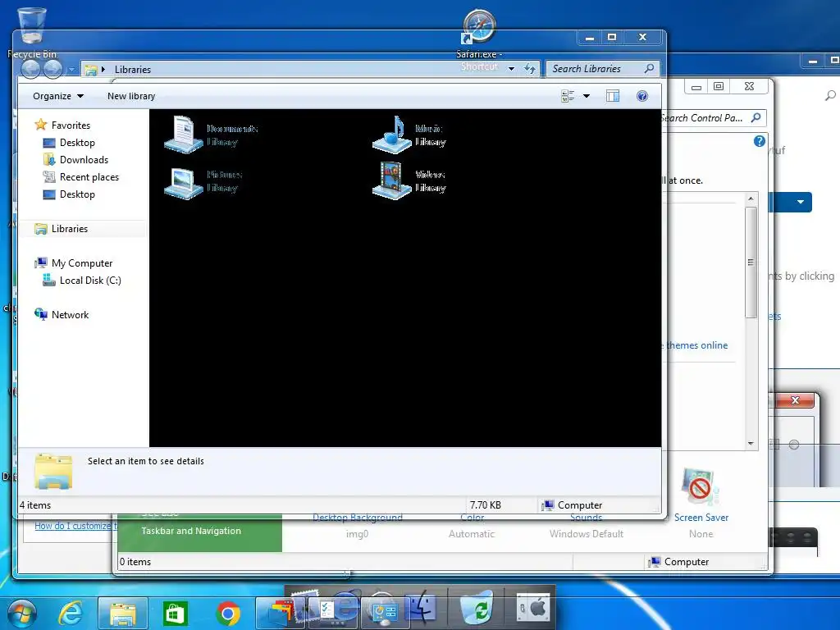Image resolution: width=840 pixels, height=630 pixels.
Task: Open the Pictures library icon
Action: point(184,181)
